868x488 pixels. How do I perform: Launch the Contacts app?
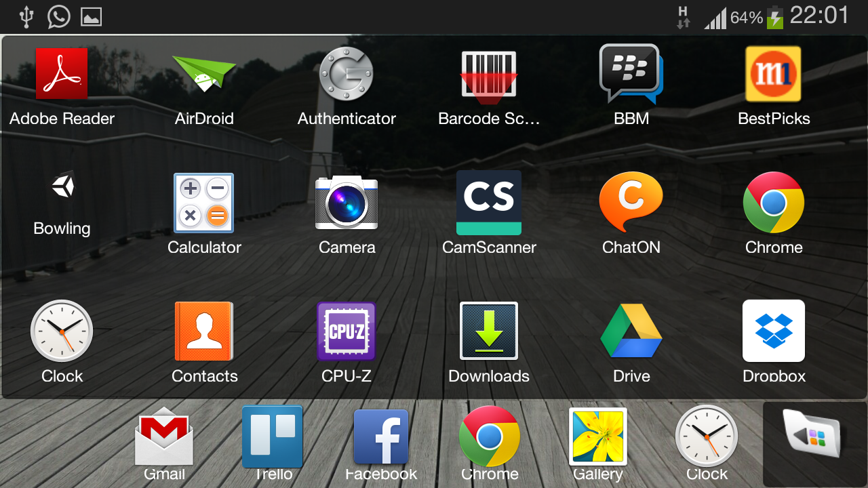coord(204,331)
